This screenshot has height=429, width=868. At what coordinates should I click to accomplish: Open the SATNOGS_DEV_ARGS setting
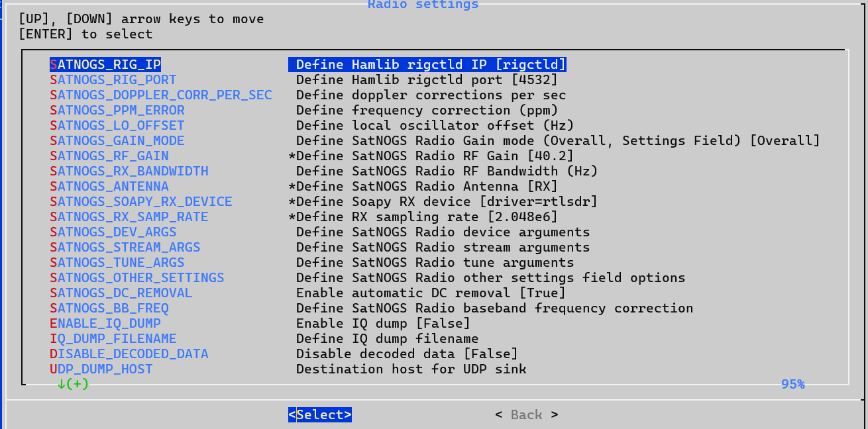[x=113, y=232]
